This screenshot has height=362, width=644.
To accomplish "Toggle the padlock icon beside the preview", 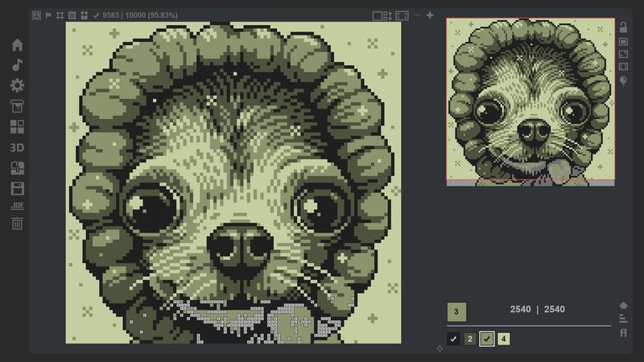I will pos(623,27).
